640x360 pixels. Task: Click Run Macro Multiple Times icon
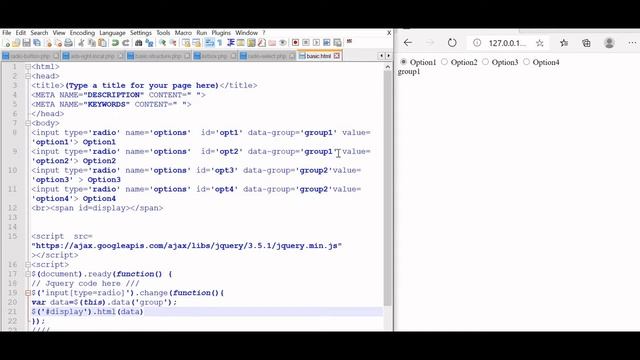coord(327,42)
